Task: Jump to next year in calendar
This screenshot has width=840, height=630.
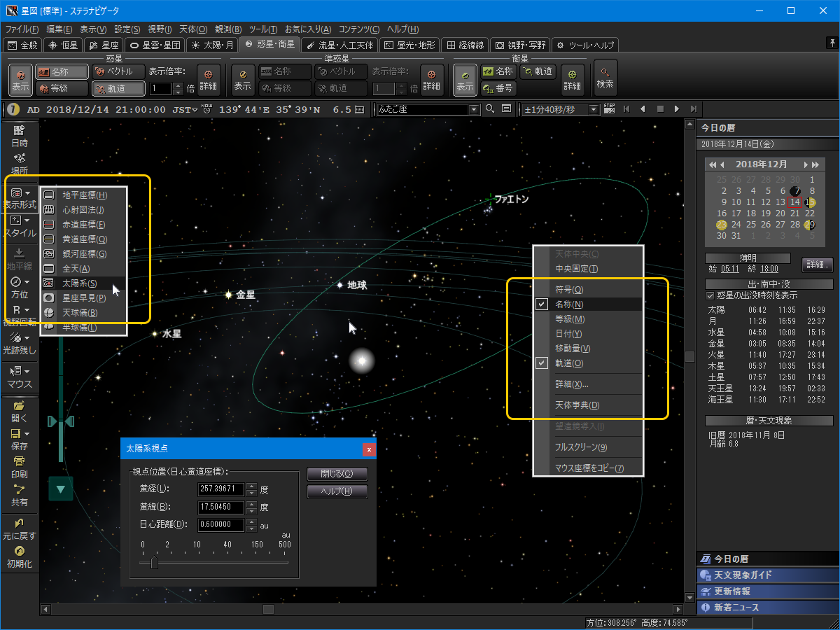Action: (815, 164)
